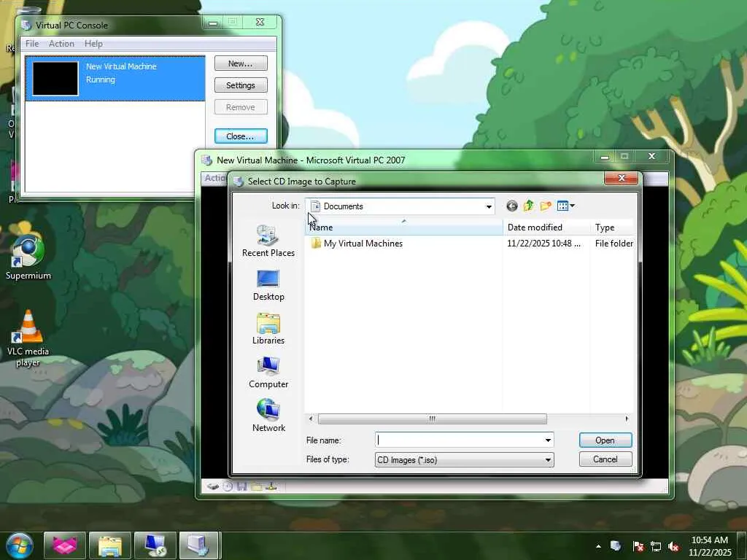Select Desktop in the places sidebar
The height and width of the screenshot is (560, 747).
[x=268, y=285]
